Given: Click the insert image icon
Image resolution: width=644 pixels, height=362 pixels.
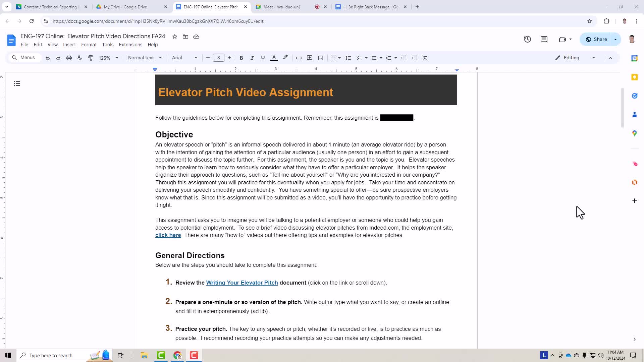Looking at the screenshot, I should [x=321, y=58].
